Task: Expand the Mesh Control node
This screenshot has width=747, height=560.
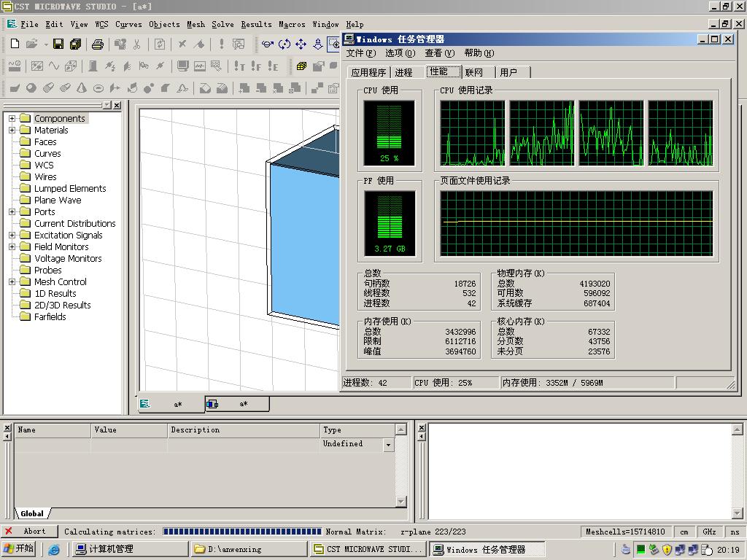Action: 12,282
